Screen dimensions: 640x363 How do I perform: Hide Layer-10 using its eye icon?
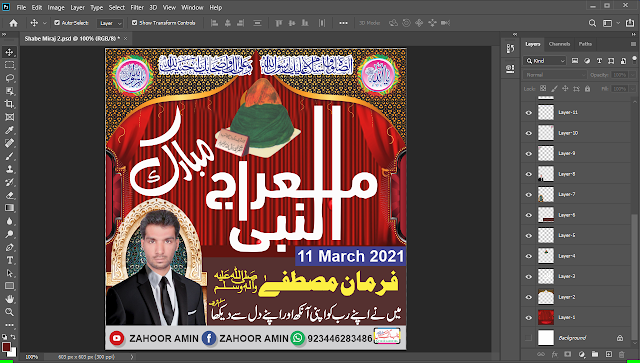[x=529, y=133]
